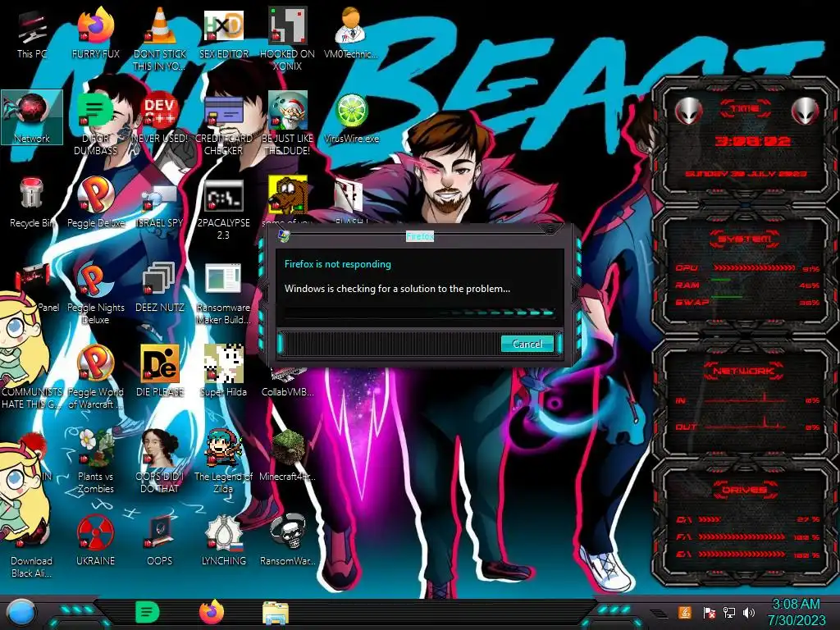Open Action Center flag tray icon
The image size is (840, 630).
click(710, 612)
